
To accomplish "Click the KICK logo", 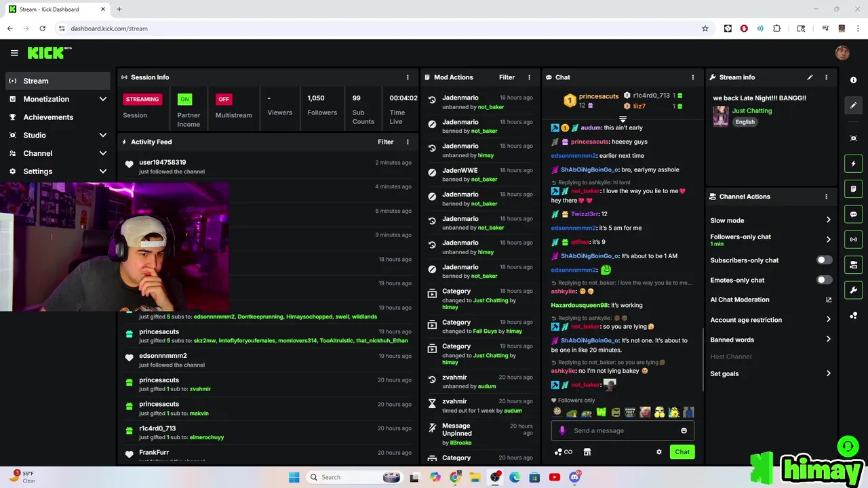I will 49,53.
